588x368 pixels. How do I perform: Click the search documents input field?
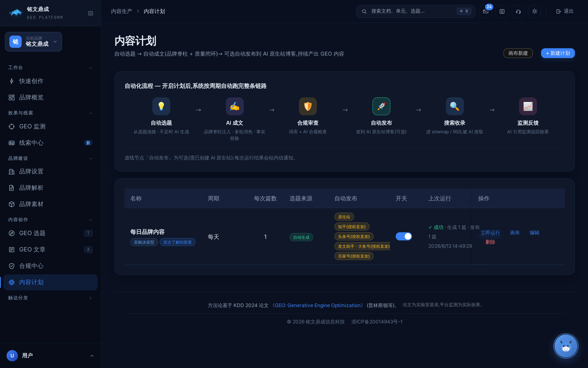pyautogui.click(x=415, y=11)
